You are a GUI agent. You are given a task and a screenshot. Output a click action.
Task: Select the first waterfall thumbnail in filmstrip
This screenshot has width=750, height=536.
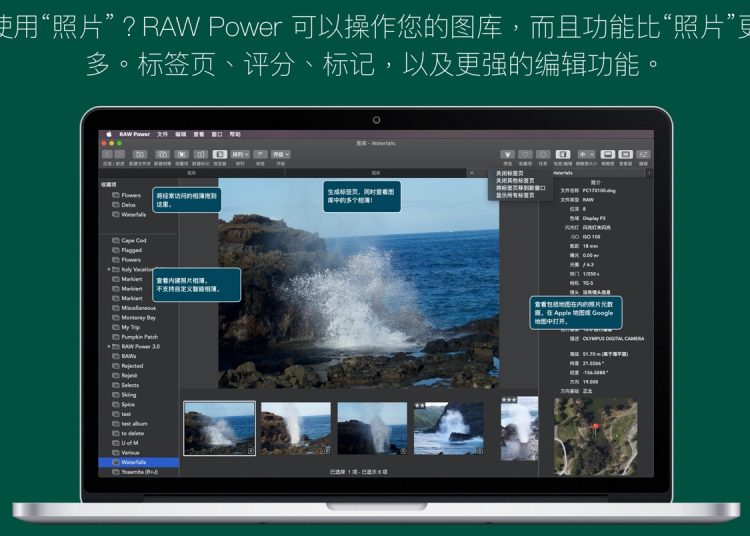[219, 429]
